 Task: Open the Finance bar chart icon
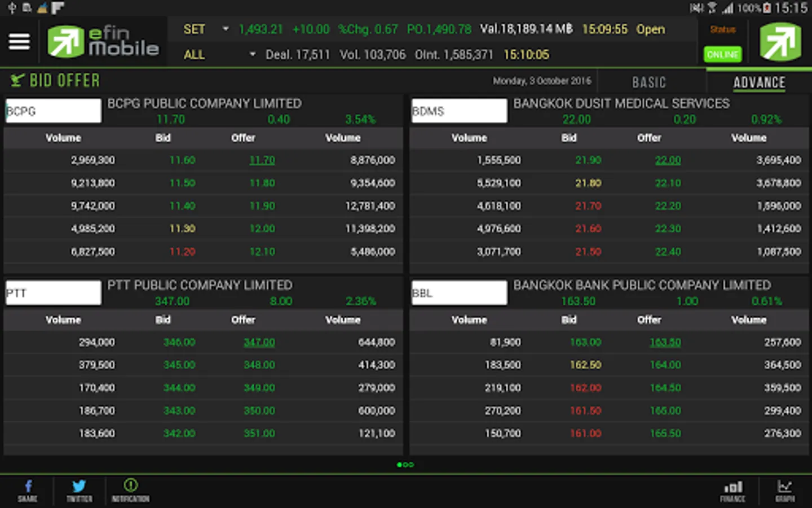tap(732, 491)
